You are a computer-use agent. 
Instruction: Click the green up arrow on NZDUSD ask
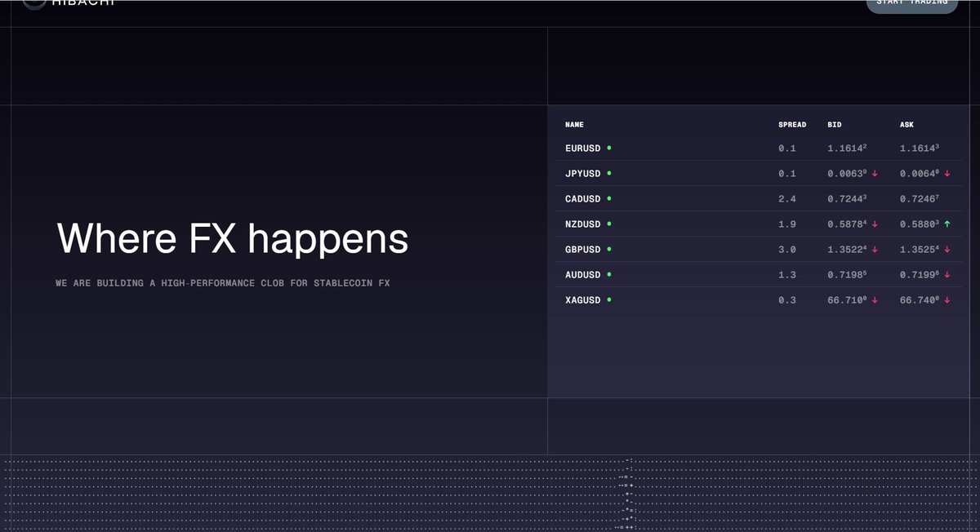947,224
